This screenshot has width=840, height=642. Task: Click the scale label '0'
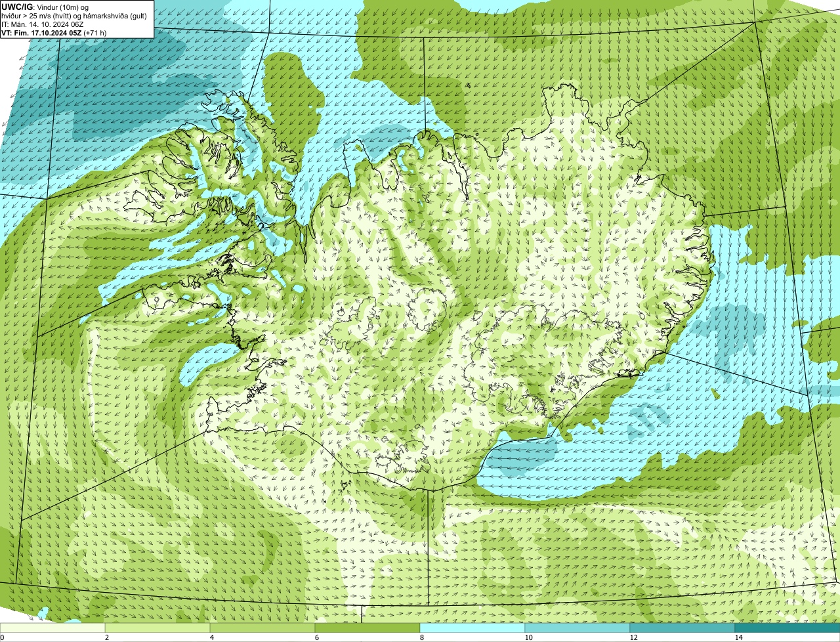(x=2, y=637)
